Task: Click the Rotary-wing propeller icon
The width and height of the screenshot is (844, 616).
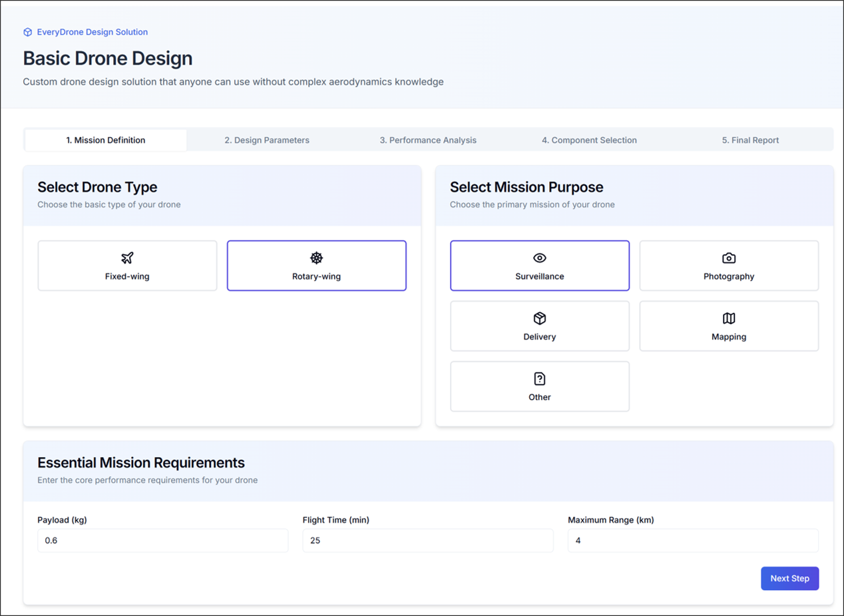Action: click(316, 258)
